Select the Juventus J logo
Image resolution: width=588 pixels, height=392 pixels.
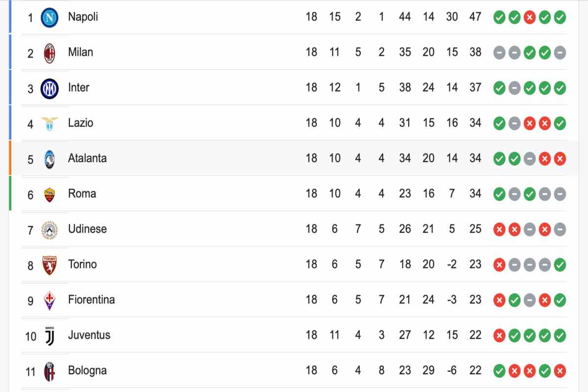pos(49,336)
